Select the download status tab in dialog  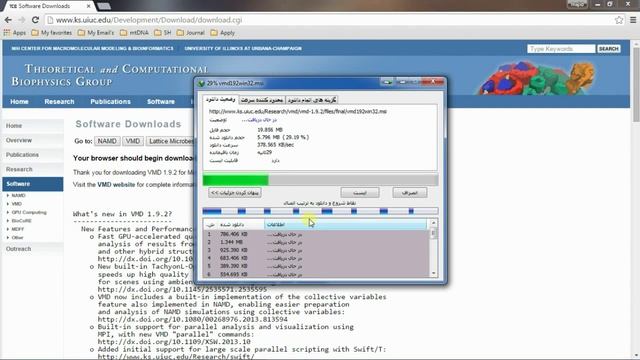[x=220, y=100]
